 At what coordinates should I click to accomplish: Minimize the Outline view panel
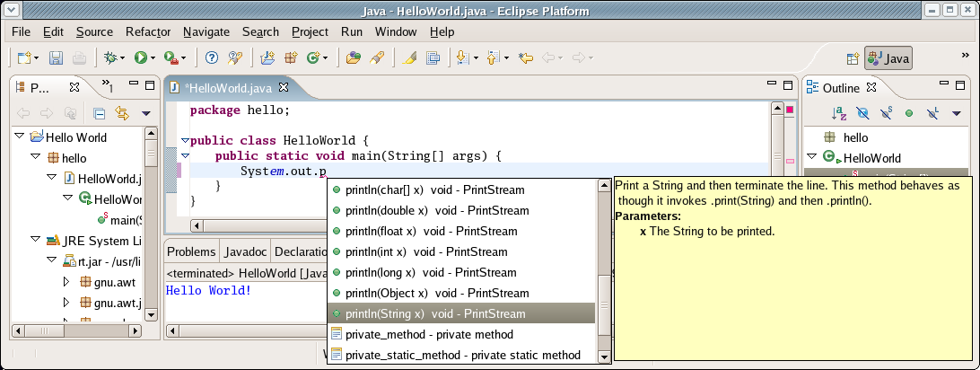[945, 84]
